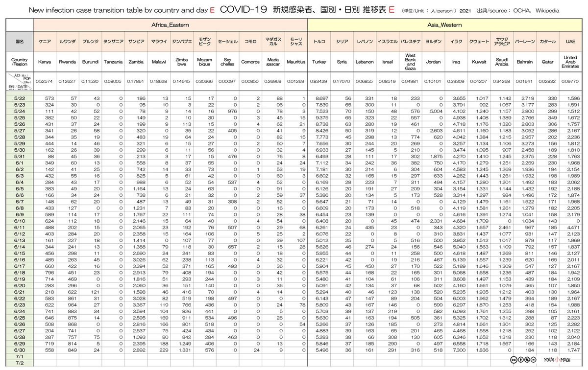Image resolution: width=588 pixels, height=370 pixels.
Task: Click Turkey's 5/22 value 8.697
Action: coord(321,98)
